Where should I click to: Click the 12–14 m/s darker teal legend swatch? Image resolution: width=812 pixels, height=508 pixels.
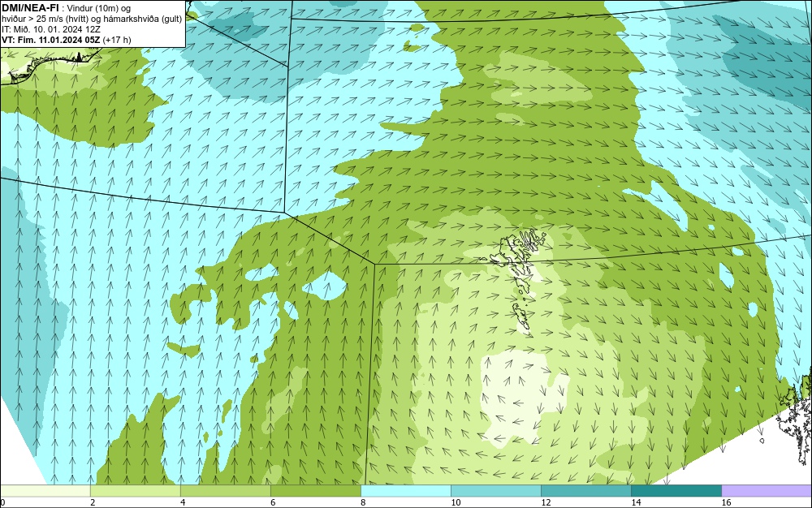(585, 491)
